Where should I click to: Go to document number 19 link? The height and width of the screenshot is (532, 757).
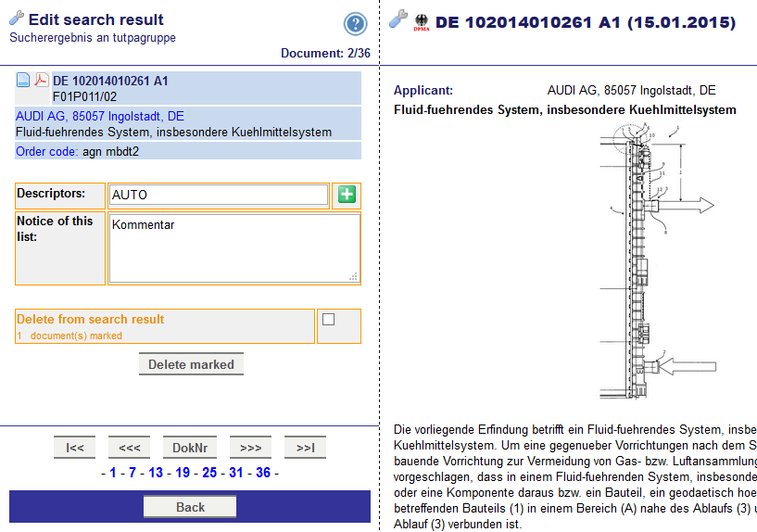(183, 472)
